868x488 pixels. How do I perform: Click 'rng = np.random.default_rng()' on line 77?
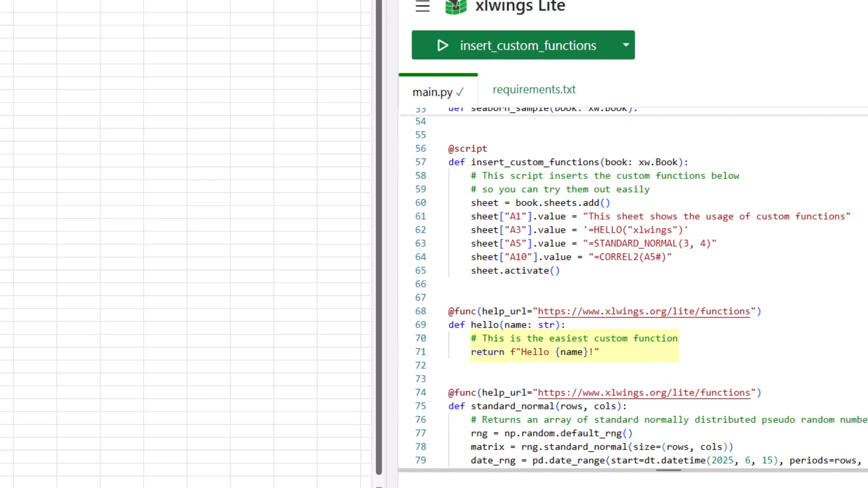coord(552,433)
